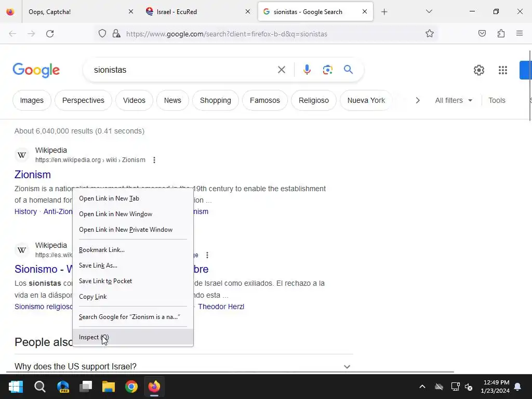This screenshot has width=532, height=399.
Task: Open the taskbar clock 12:49 PM
Action: tap(495, 387)
